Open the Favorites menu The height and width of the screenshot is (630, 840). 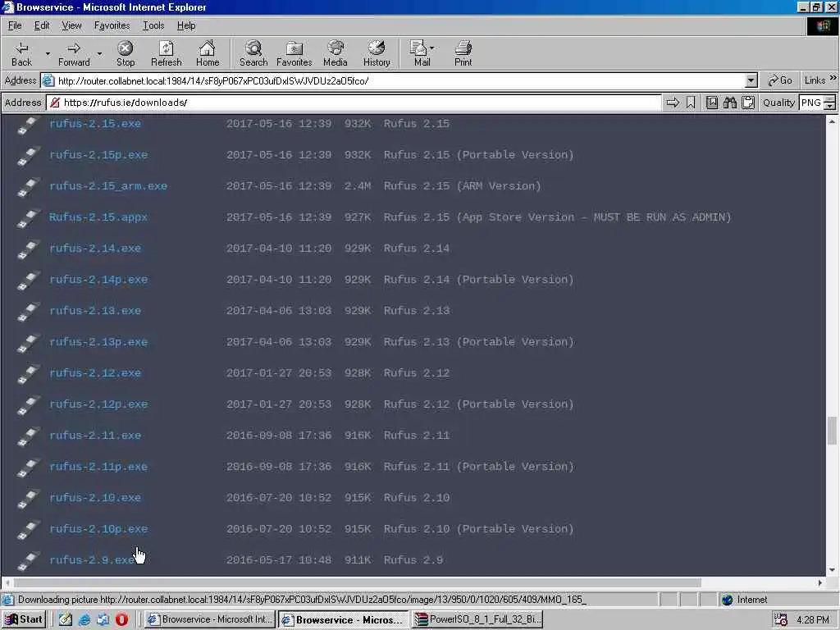click(x=112, y=25)
